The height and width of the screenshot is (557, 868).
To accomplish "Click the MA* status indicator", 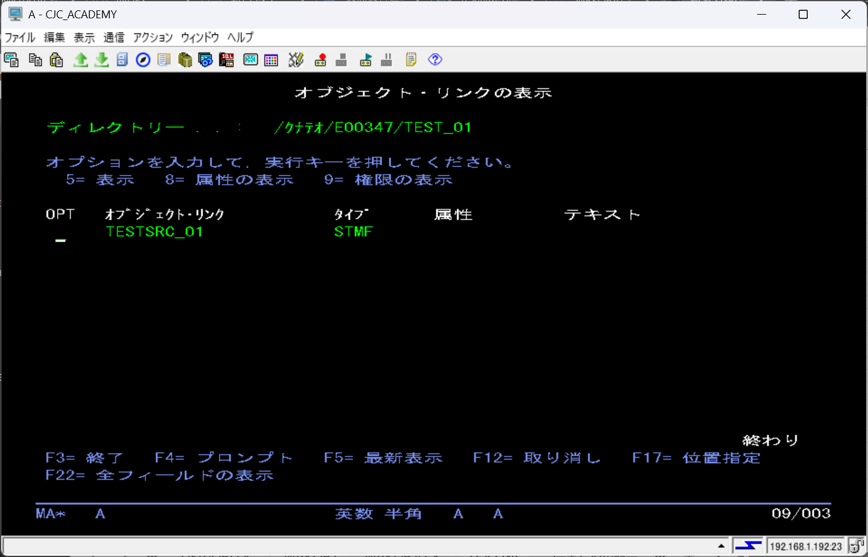I will pyautogui.click(x=51, y=514).
